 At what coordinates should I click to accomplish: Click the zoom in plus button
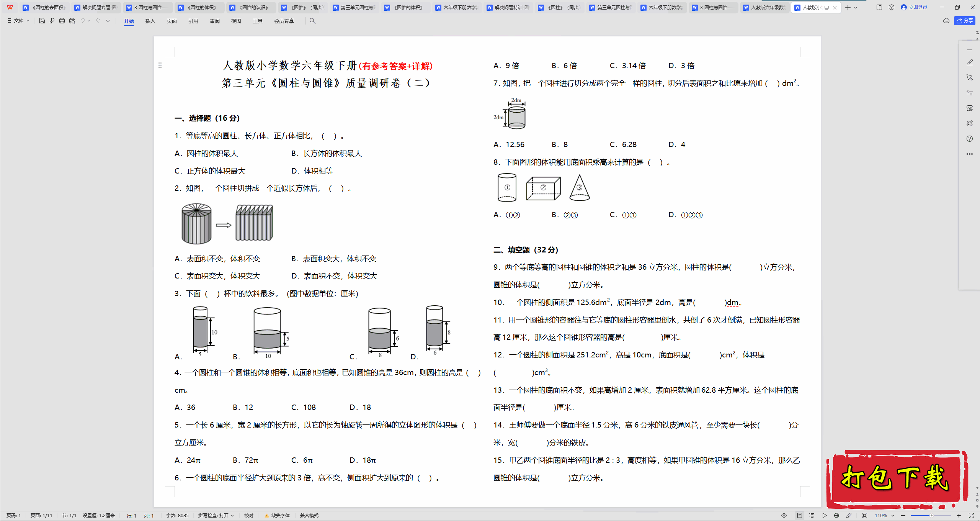point(959,516)
